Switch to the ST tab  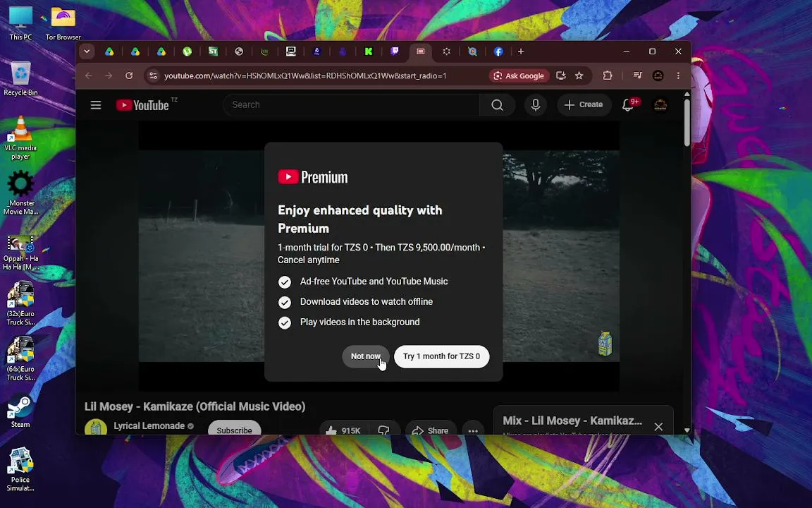[x=213, y=52]
